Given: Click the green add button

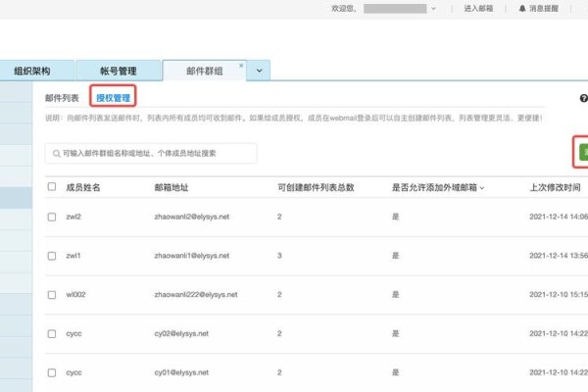Looking at the screenshot, I should coord(583,152).
